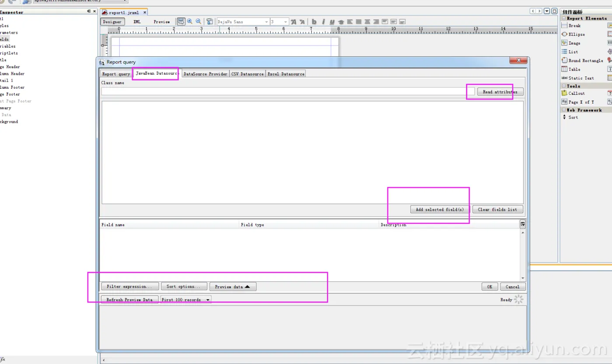Viewport: 612px width, 364px height.
Task: Switch to the DataSource Provider tab
Action: [x=205, y=74]
